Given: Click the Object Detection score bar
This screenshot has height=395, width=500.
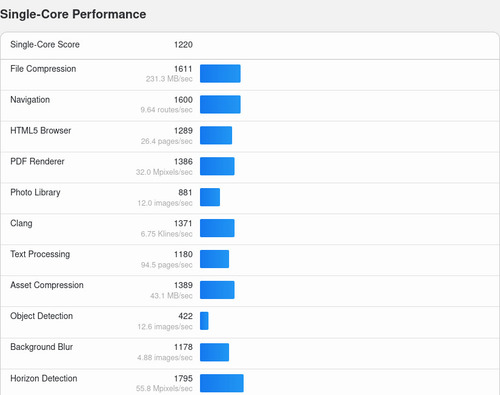Looking at the screenshot, I should (x=204, y=321).
